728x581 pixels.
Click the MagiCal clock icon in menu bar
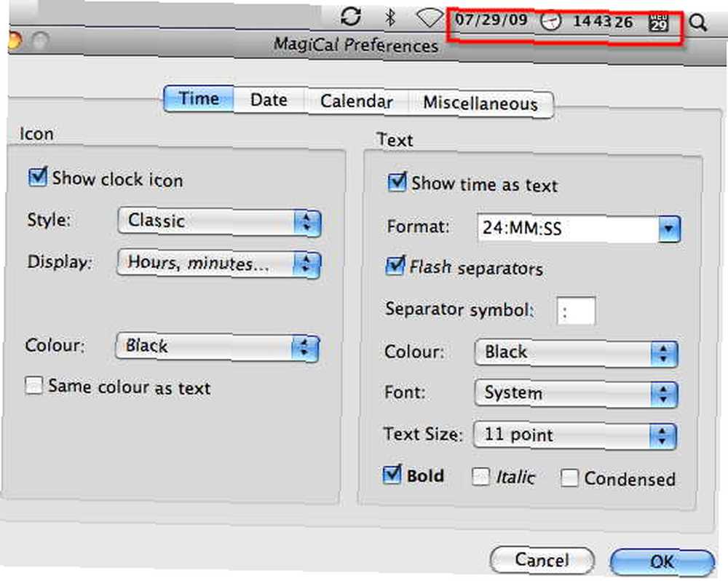pyautogui.click(x=551, y=21)
